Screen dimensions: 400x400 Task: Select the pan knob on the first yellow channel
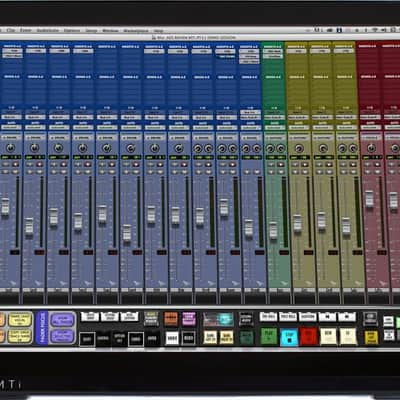point(298,148)
